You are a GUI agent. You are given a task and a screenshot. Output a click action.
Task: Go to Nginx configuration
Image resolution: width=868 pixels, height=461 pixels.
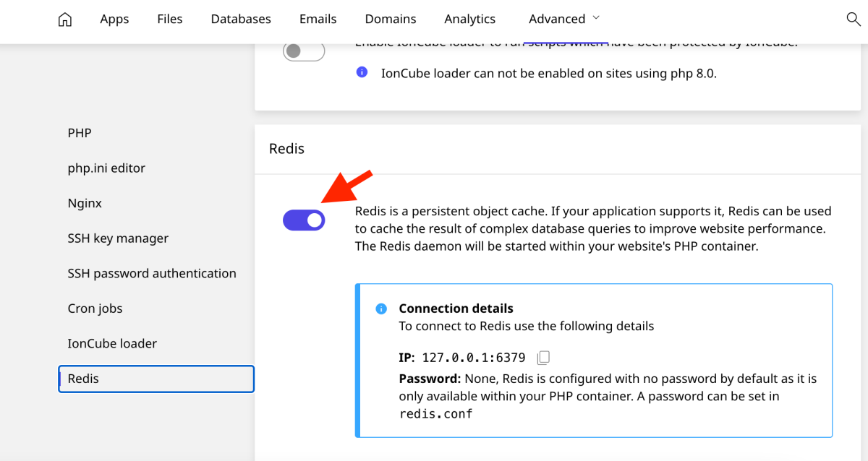point(85,203)
